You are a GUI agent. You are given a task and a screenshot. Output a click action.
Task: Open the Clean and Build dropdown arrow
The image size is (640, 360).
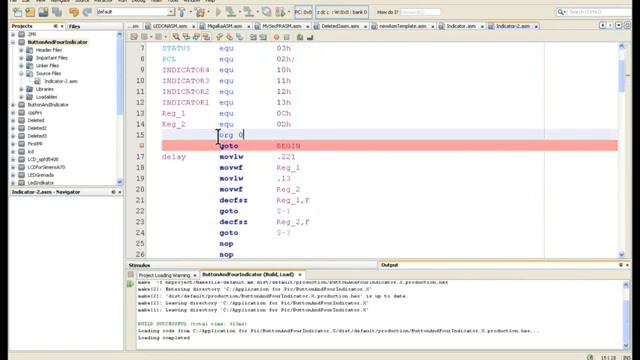click(x=208, y=12)
